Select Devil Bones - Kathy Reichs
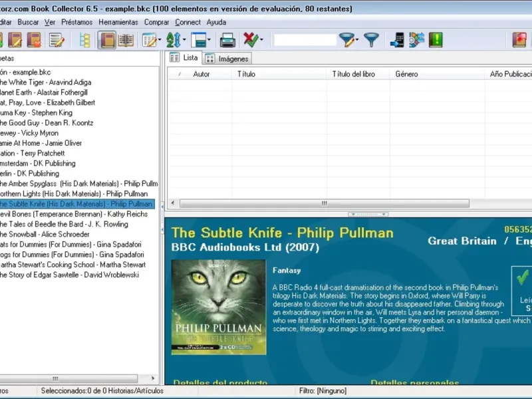 coord(74,214)
